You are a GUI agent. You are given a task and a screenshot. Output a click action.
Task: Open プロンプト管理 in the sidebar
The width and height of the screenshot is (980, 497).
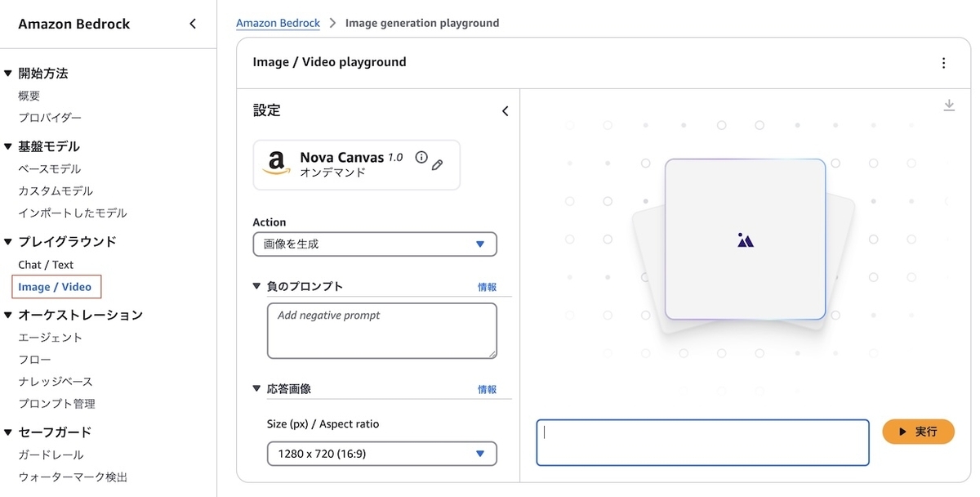[x=56, y=404]
